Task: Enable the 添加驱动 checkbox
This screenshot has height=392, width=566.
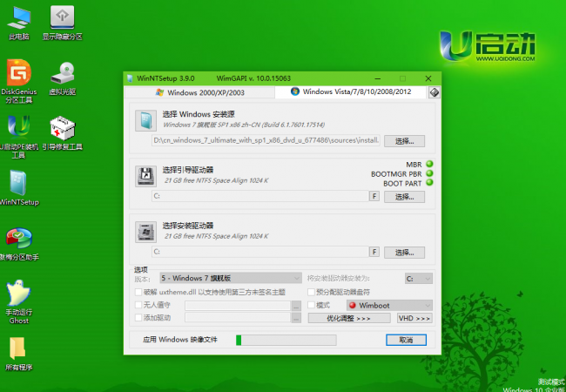Action: pos(138,318)
